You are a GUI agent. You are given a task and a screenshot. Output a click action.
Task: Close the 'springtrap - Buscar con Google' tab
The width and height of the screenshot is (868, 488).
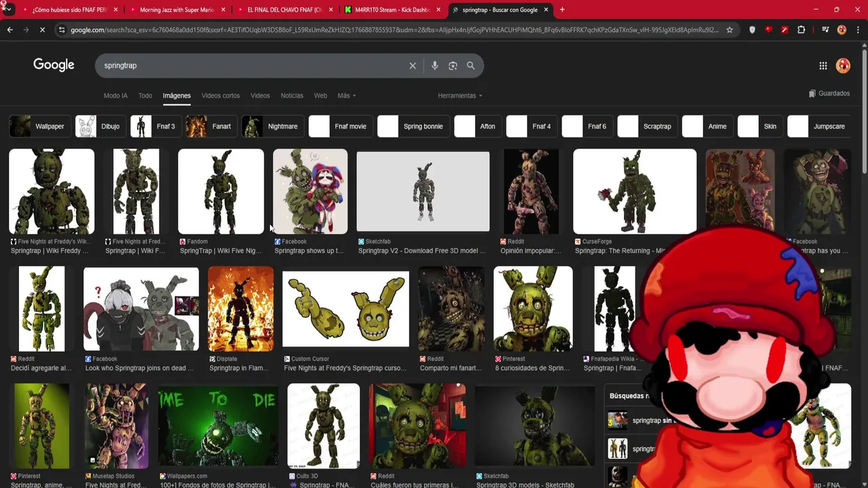pos(546,9)
